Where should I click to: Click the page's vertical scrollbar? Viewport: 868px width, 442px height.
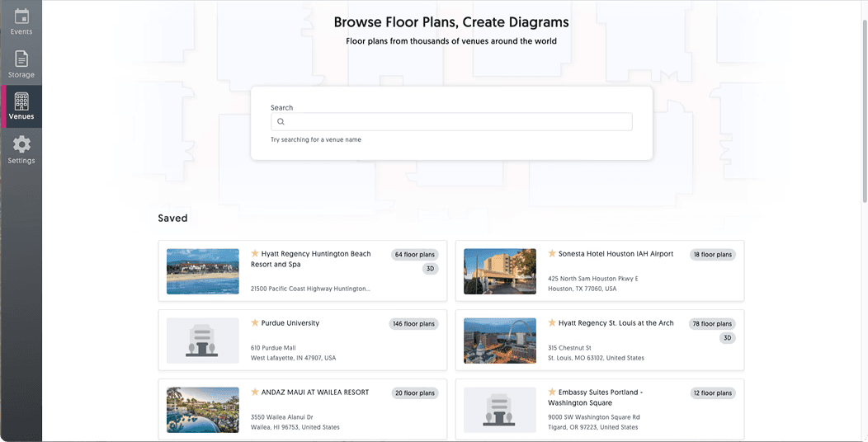(x=865, y=110)
